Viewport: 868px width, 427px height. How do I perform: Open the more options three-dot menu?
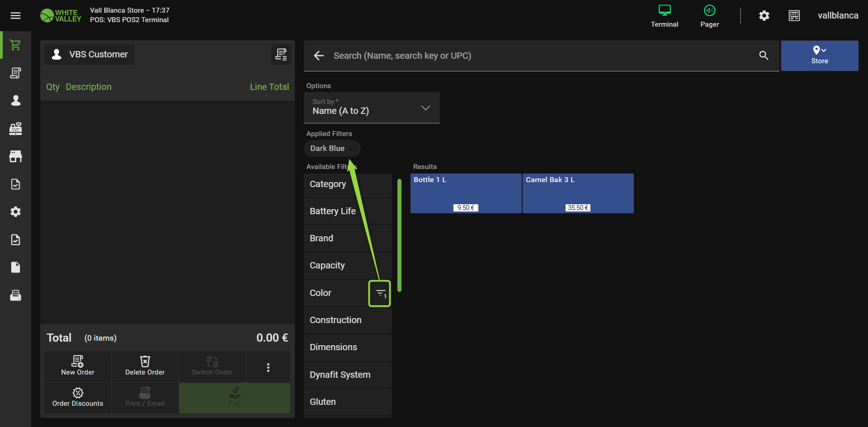[268, 367]
